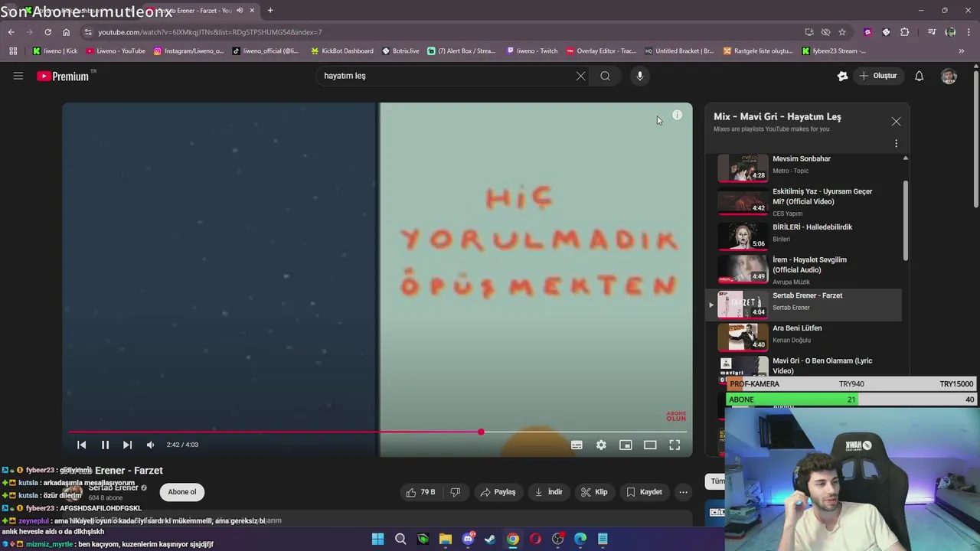Go to browser home page

tap(66, 32)
